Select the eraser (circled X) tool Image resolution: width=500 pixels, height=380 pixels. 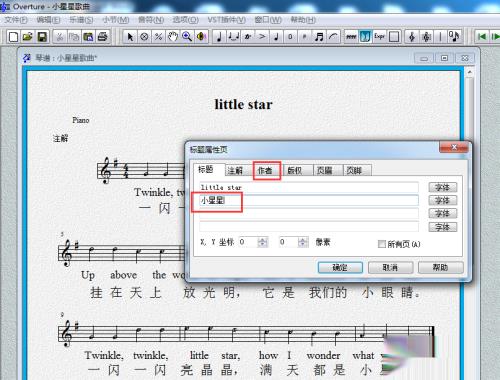[x=144, y=37]
